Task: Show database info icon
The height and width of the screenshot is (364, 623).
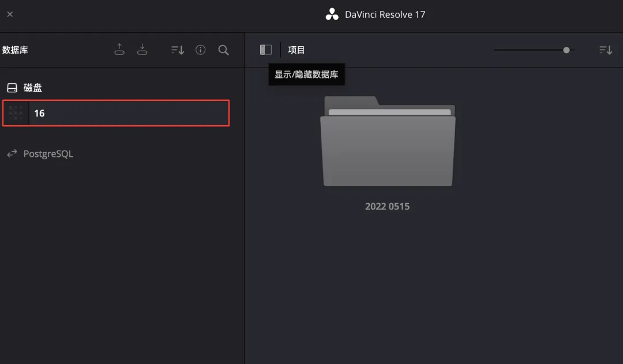Action: coord(201,50)
